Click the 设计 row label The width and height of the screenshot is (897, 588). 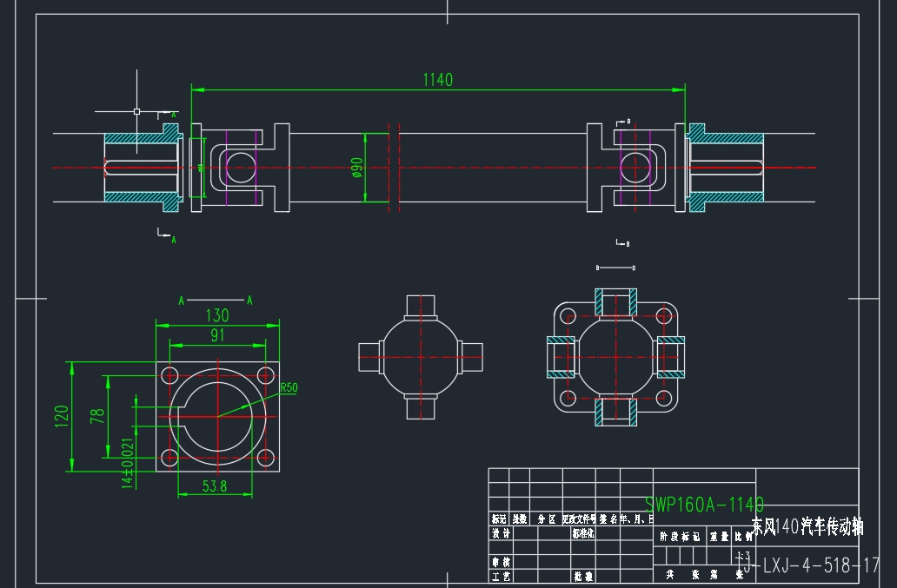pyautogui.click(x=502, y=533)
